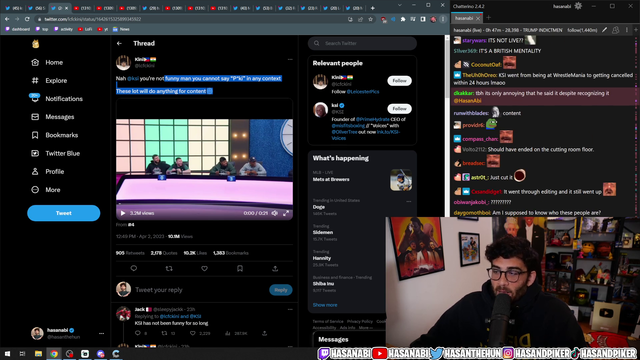This screenshot has height=360, width=640.
Task: Open ThoUhOhOreo's username in Chatterino chat
Action: point(480,75)
